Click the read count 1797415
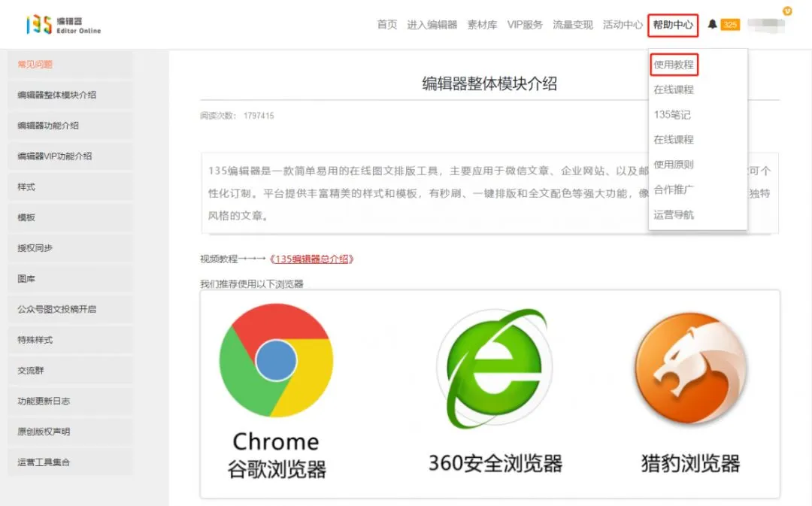This screenshot has width=812, height=506. click(x=259, y=116)
